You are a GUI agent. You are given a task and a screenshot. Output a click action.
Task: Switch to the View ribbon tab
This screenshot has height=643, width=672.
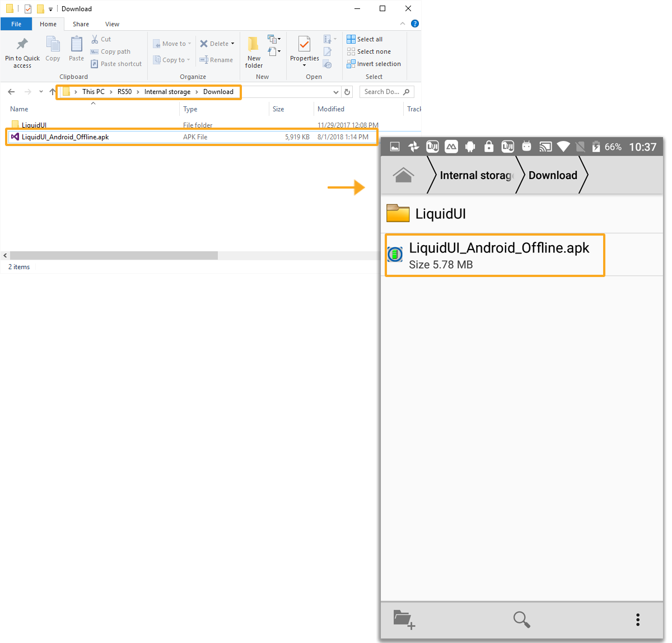tap(112, 24)
